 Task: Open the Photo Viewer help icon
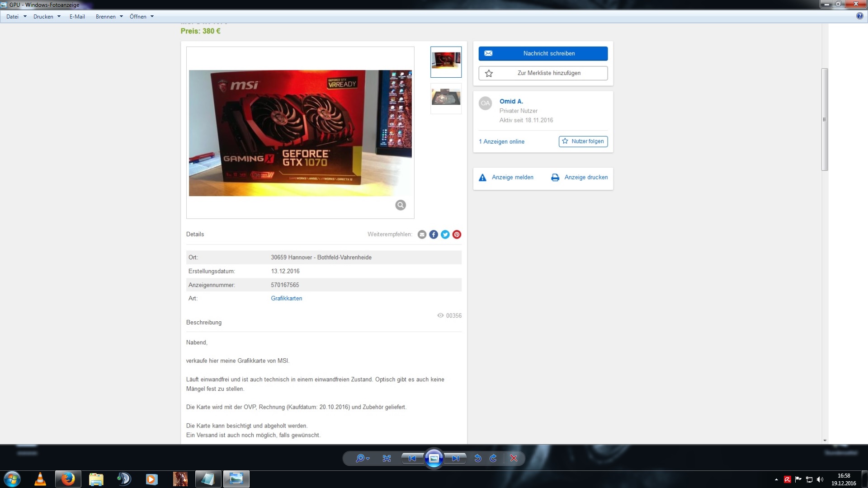(859, 16)
